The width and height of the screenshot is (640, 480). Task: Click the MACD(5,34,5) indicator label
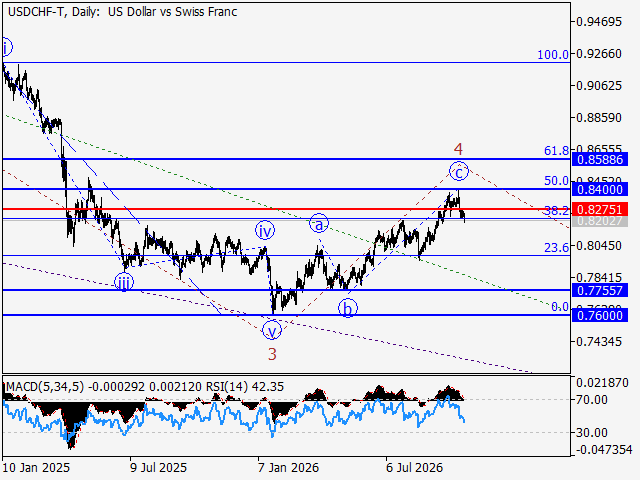[x=45, y=387]
